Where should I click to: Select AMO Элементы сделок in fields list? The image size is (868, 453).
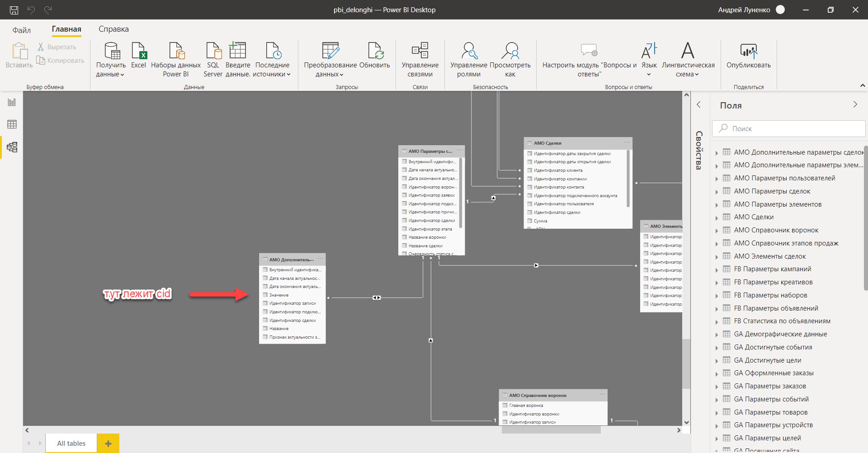(770, 256)
